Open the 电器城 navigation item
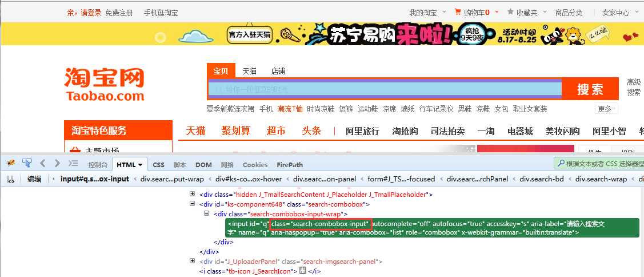Image resolution: width=644 pixels, height=277 pixels. click(x=520, y=131)
